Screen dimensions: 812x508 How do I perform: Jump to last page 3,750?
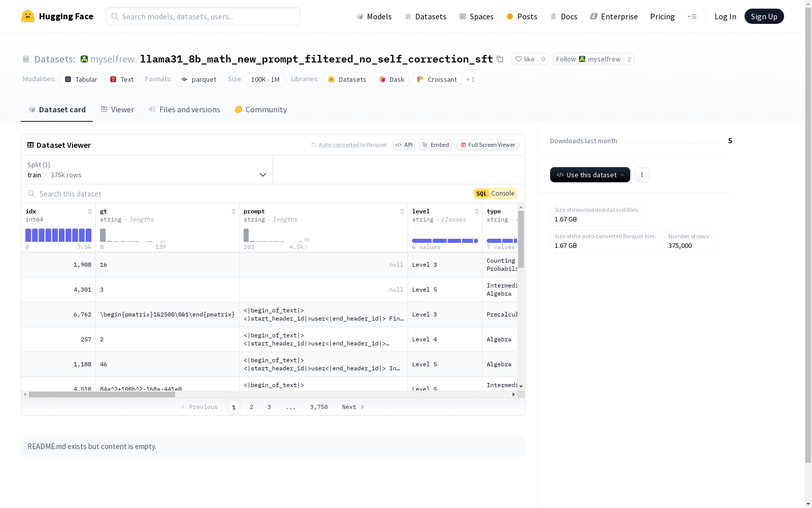[319, 407]
